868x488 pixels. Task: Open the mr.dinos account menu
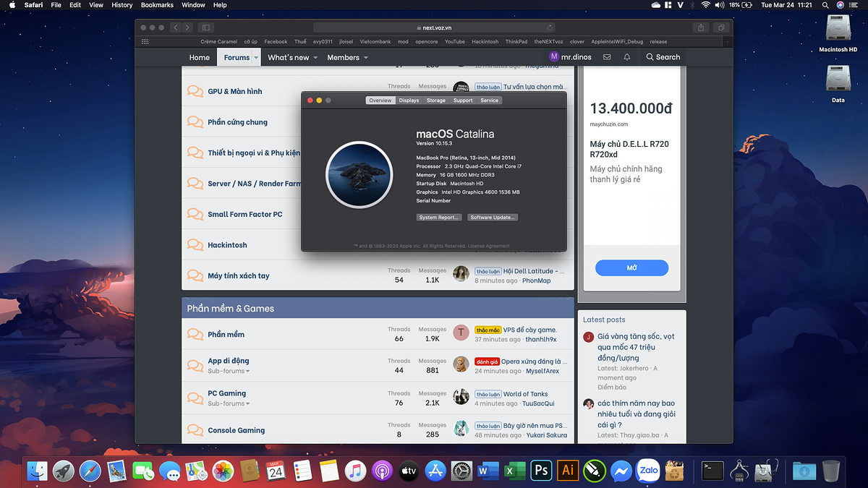click(x=571, y=57)
